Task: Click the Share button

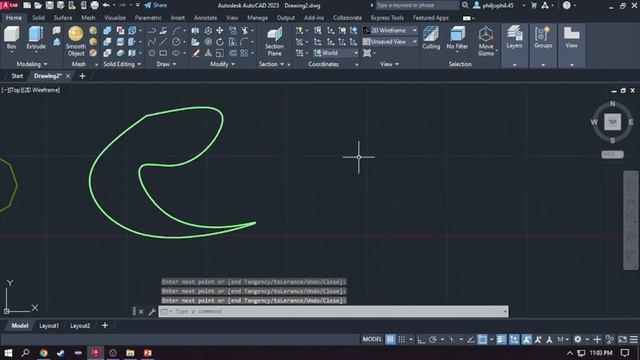Action: click(156, 5)
